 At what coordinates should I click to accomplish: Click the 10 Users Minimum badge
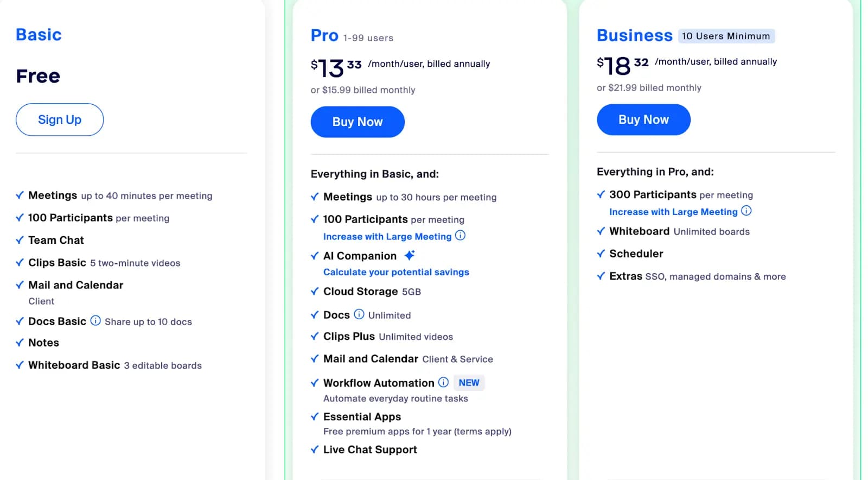click(726, 36)
